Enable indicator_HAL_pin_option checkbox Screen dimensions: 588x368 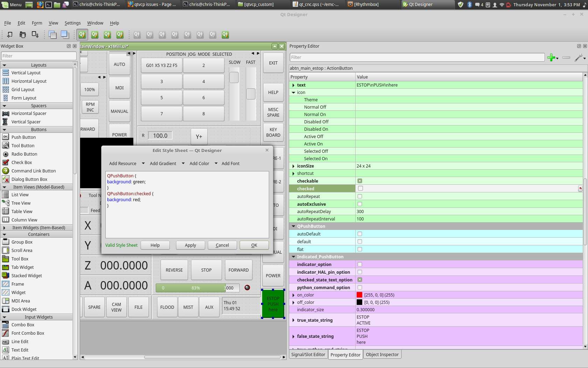click(360, 272)
